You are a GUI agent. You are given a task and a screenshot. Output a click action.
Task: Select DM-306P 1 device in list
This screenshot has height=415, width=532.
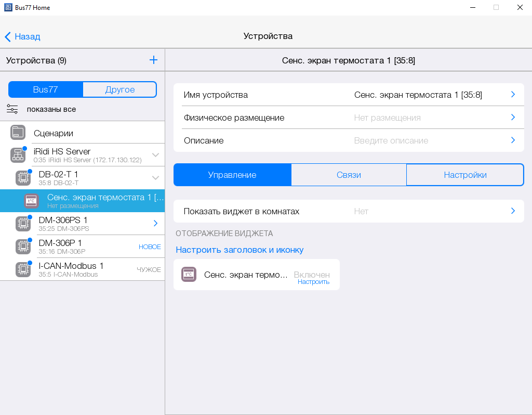[x=78, y=247]
